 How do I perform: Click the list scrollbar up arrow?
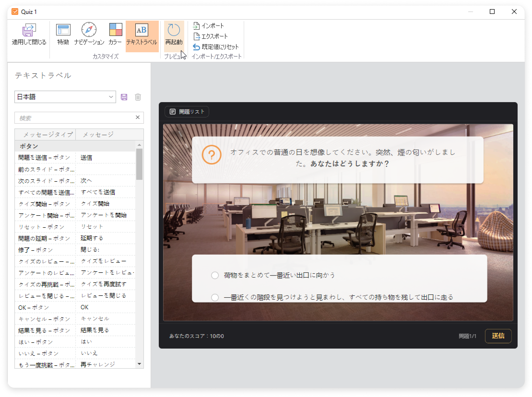139,145
